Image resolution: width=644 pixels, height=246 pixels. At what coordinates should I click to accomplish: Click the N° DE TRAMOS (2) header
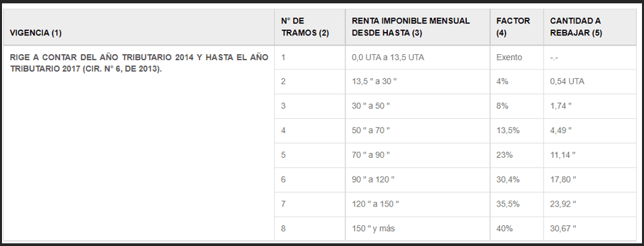point(310,27)
